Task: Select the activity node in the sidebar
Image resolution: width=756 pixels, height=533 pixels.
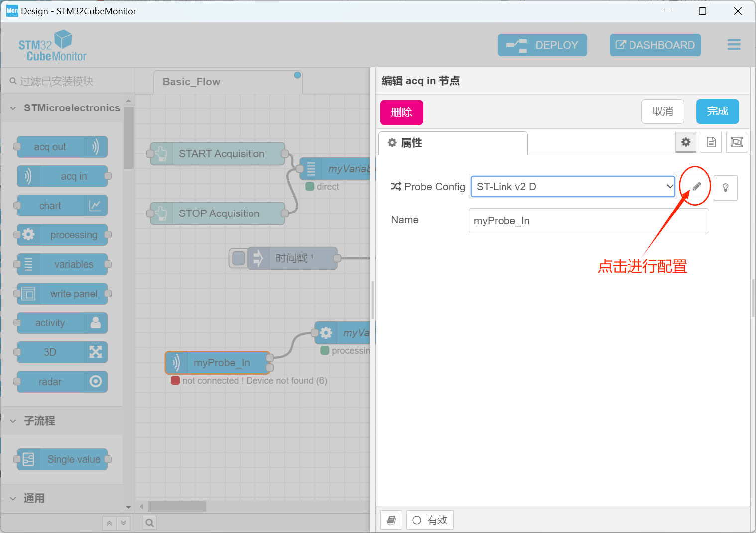Action: (61, 323)
